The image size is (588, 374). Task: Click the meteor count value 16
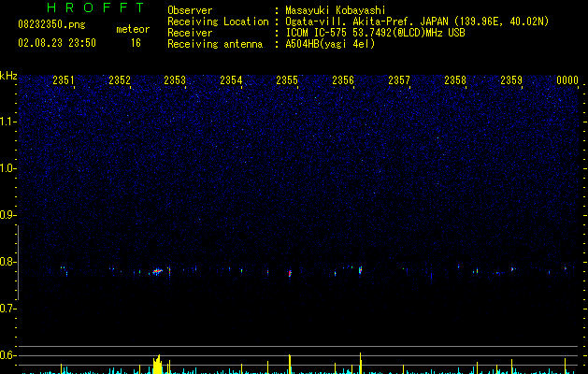(x=136, y=43)
